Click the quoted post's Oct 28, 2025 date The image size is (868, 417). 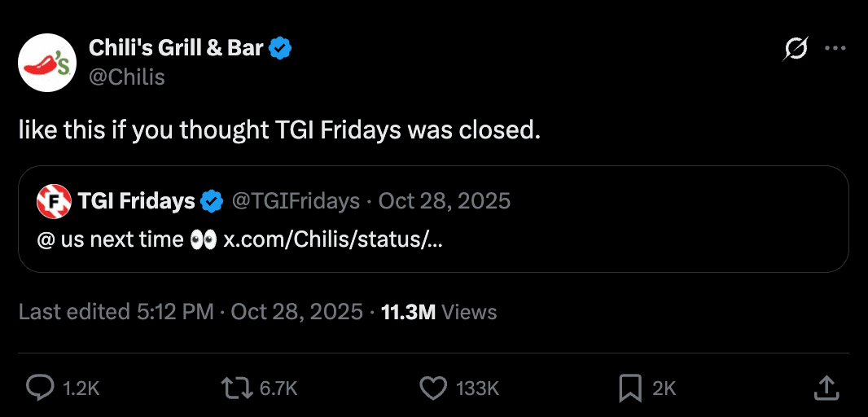point(445,201)
